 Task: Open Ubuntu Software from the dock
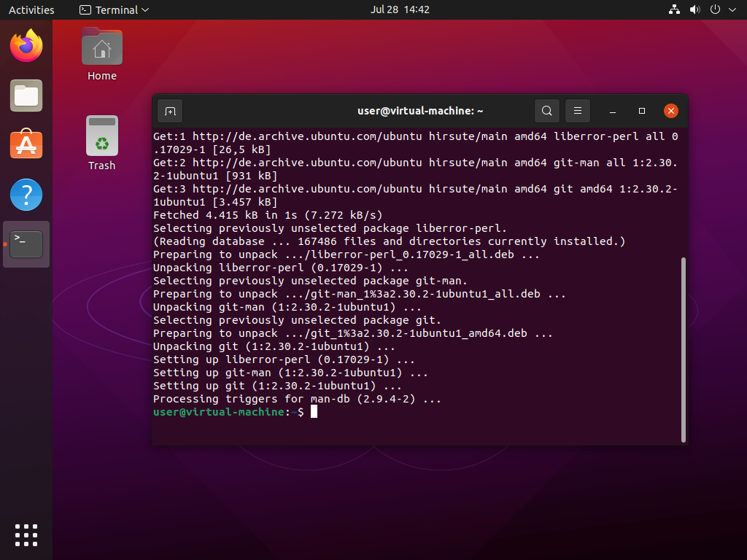pyautogui.click(x=26, y=144)
